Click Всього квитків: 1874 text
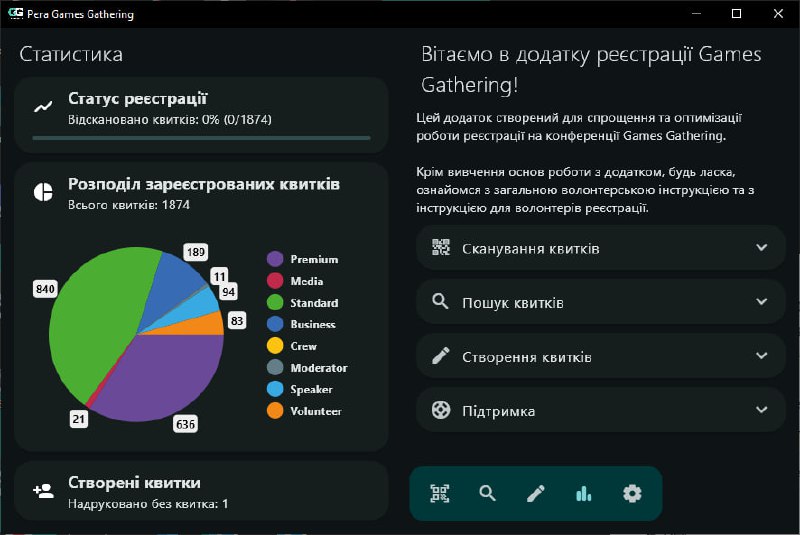The height and width of the screenshot is (535, 800). click(129, 205)
